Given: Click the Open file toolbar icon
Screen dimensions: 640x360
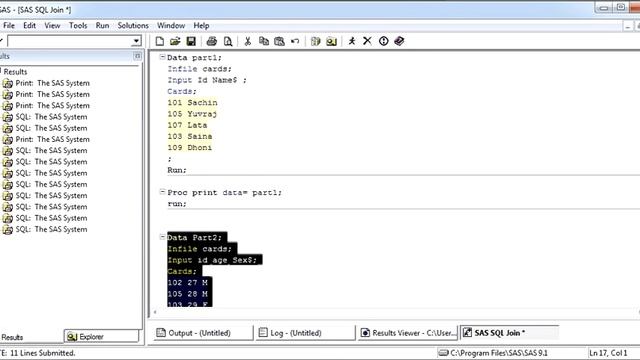Looking at the screenshot, I should tap(175, 41).
